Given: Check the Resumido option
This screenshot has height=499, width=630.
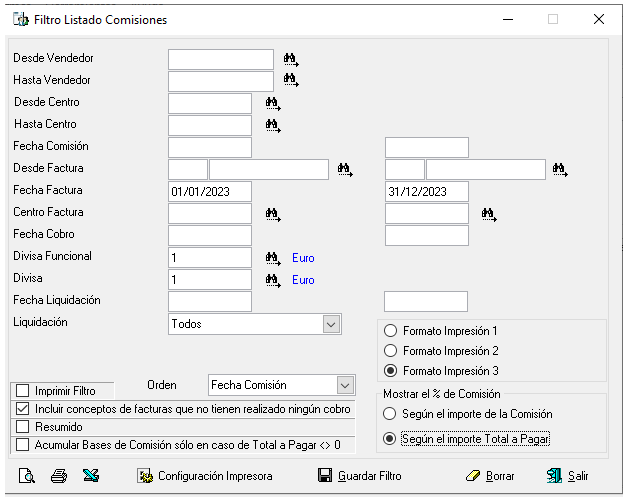Looking at the screenshot, I should click(x=22, y=426).
